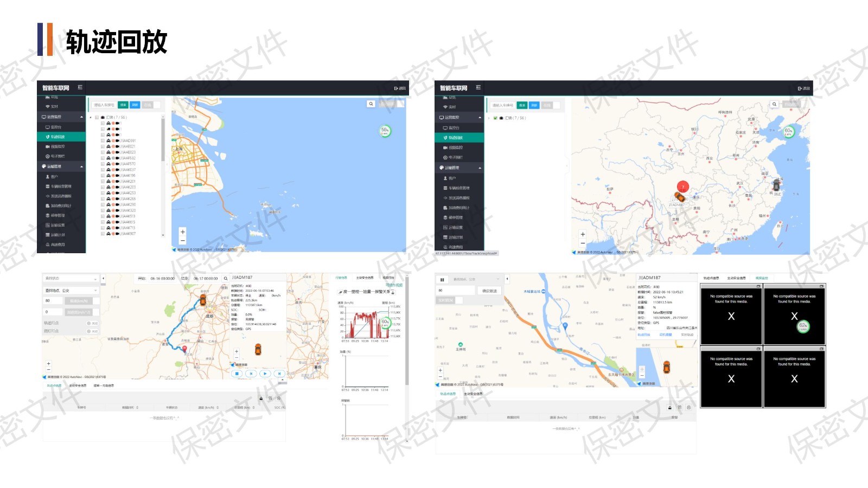The width and height of the screenshot is (868, 488).
Task: Click the first blue link under the bottom-right JIIADM187 details
Action: pos(644,335)
